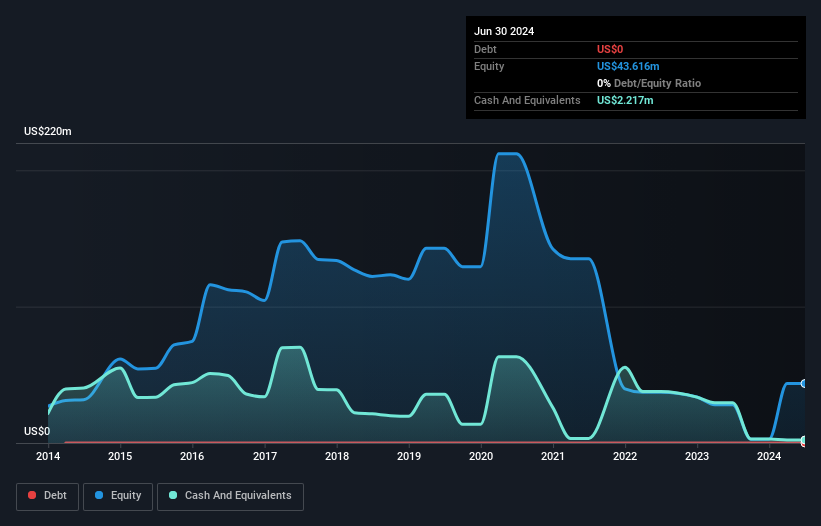Click the US$220m y-axis label
Image resolution: width=821 pixels, height=526 pixels.
click(x=48, y=132)
